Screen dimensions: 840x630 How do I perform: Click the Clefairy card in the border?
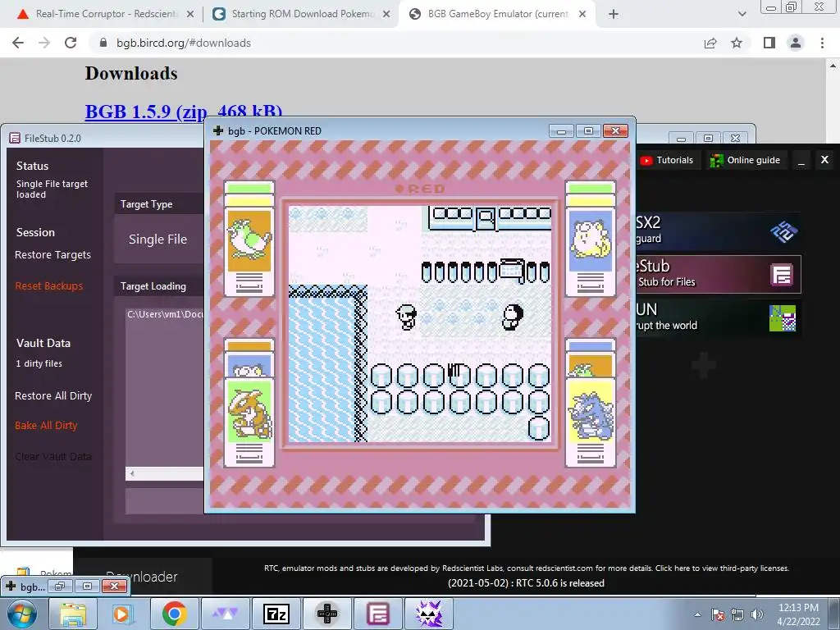[591, 239]
